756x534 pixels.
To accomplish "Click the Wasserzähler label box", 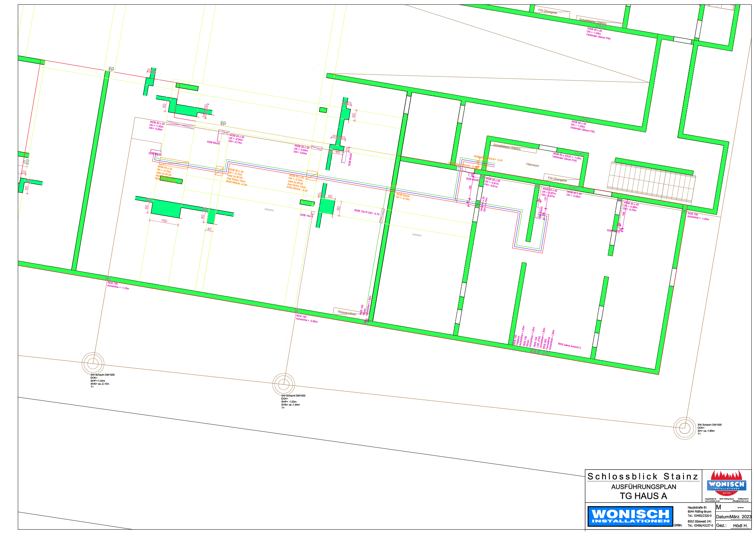I will coord(346,312).
